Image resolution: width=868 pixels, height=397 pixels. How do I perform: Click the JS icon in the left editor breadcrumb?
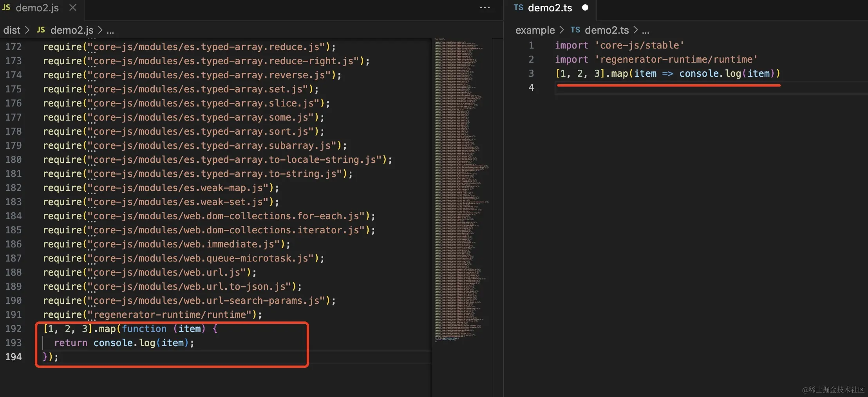click(41, 30)
